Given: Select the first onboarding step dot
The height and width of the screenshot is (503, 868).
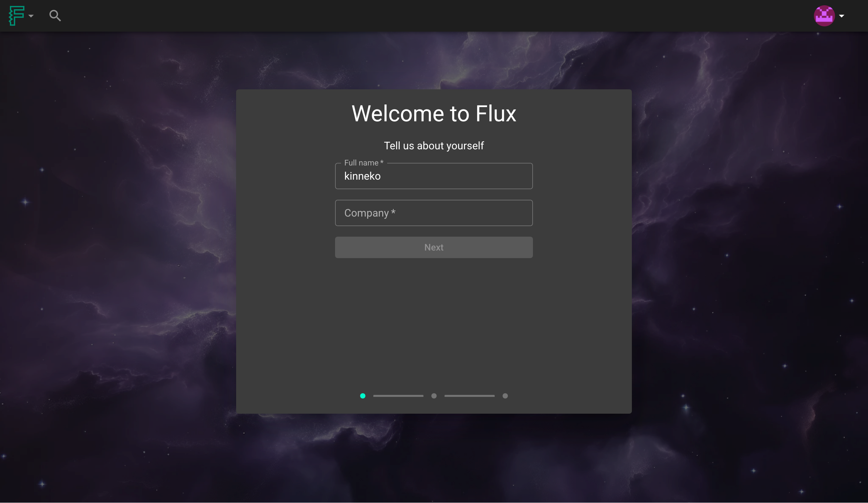Looking at the screenshot, I should [363, 396].
